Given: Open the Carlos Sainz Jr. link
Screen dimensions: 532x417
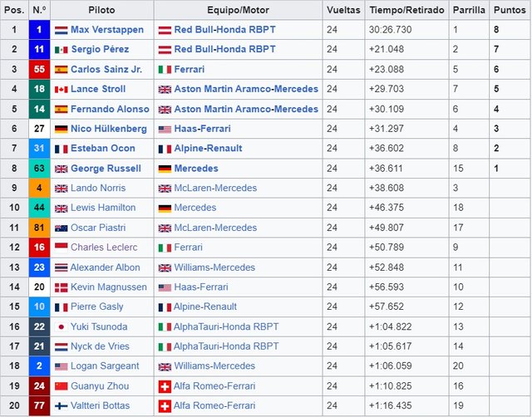Looking at the screenshot, I should tap(106, 70).
